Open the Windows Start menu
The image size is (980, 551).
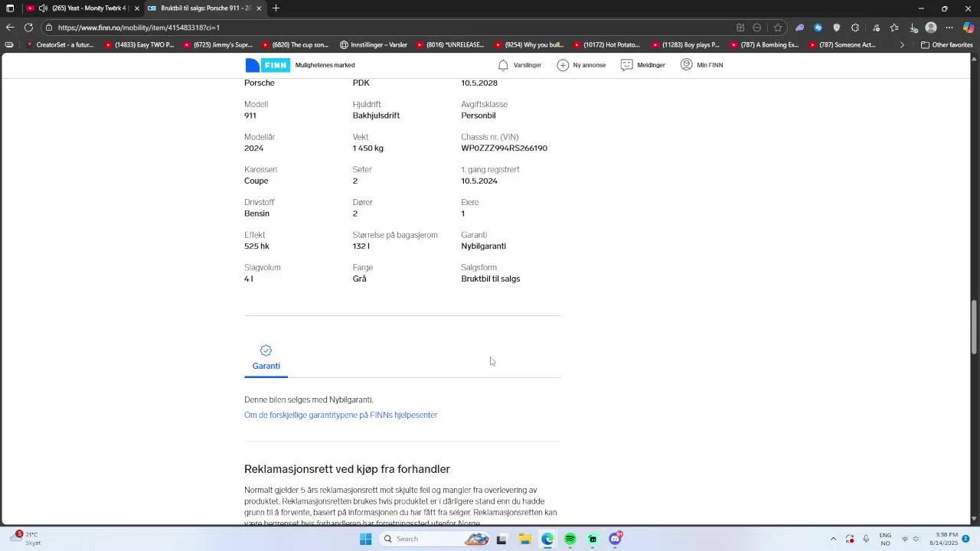(366, 540)
